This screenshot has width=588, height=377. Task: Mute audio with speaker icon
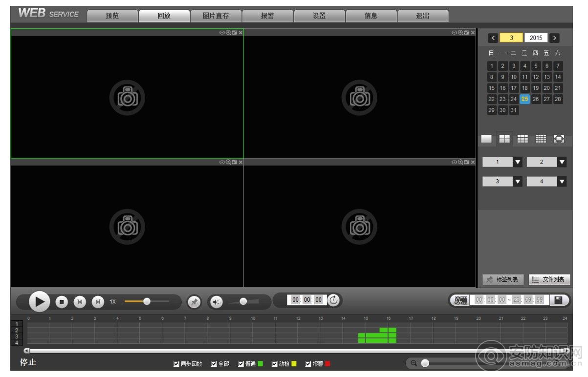[216, 302]
